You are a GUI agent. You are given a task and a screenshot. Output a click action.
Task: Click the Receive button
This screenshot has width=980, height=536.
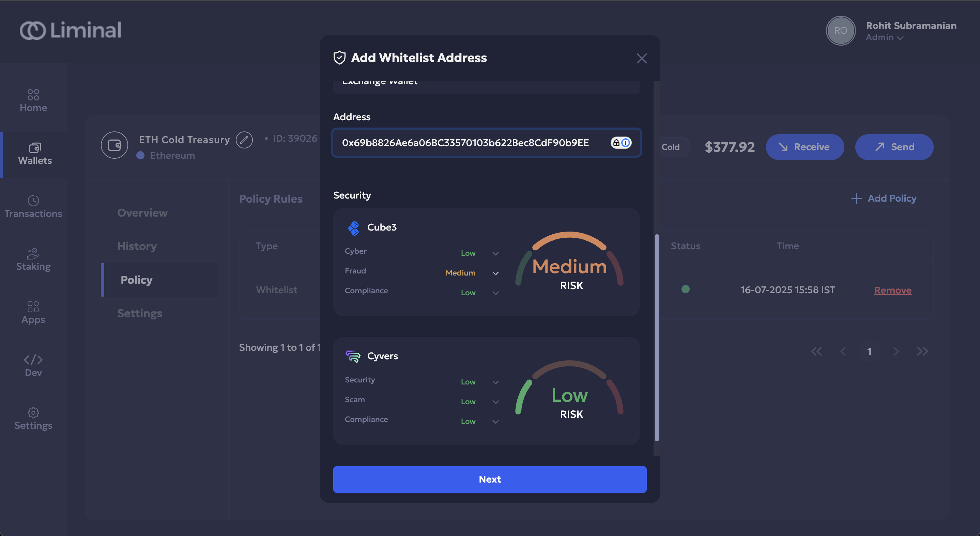(x=805, y=147)
